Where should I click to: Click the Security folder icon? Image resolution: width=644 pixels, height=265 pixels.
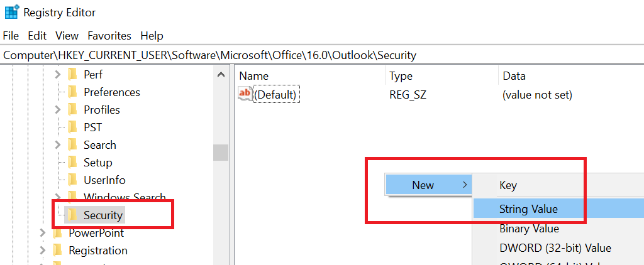[73, 215]
